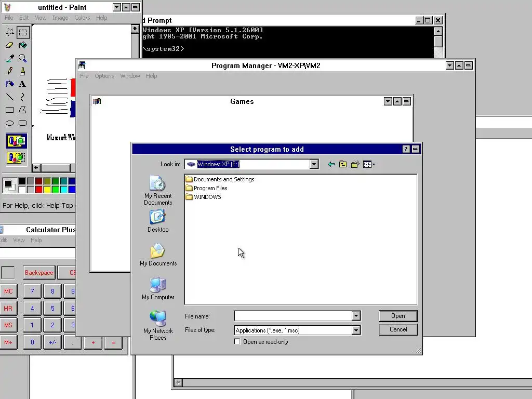Expand the Look in drive dropdown
This screenshot has height=399, width=532.
[314, 164]
